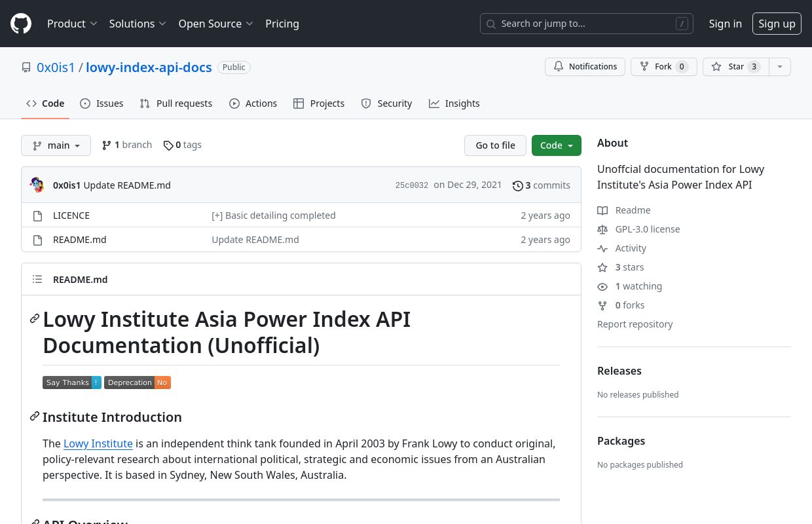
Task: Open the Insights tab
Action: [x=454, y=103]
